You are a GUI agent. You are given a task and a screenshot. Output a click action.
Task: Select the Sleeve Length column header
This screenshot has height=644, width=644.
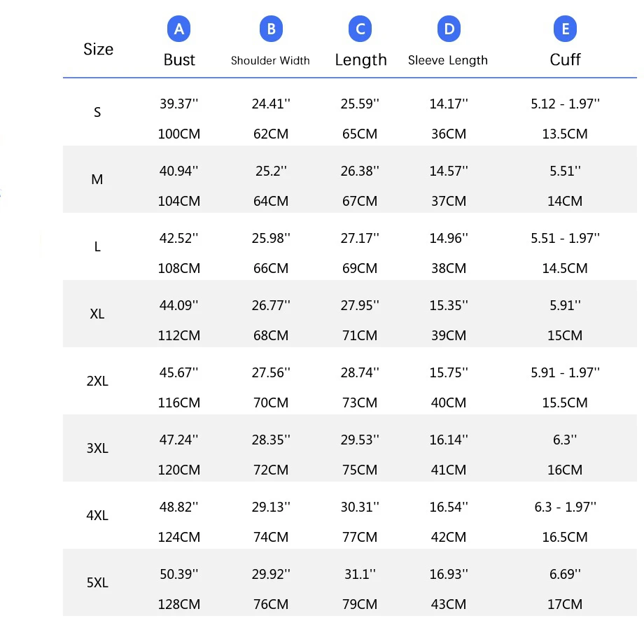448,60
